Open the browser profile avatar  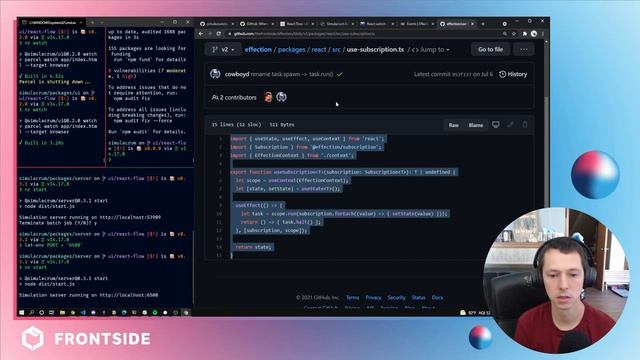pos(534,34)
